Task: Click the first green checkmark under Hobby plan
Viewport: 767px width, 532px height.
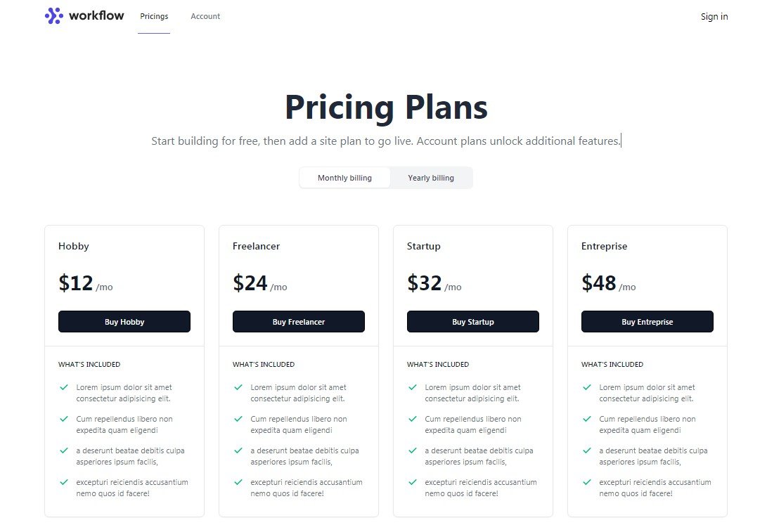Action: (63, 387)
